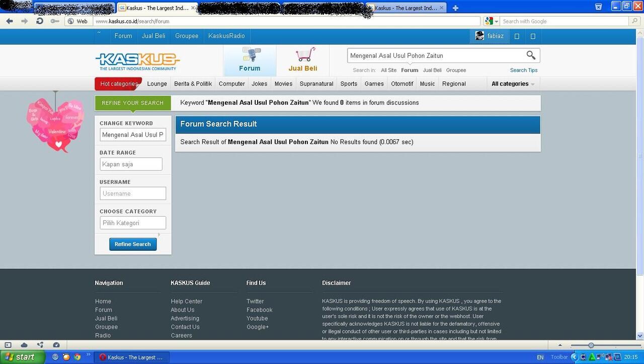Image resolution: width=644 pixels, height=364 pixels.
Task: Select the Kaskus taskbar window button
Action: pos(132,357)
